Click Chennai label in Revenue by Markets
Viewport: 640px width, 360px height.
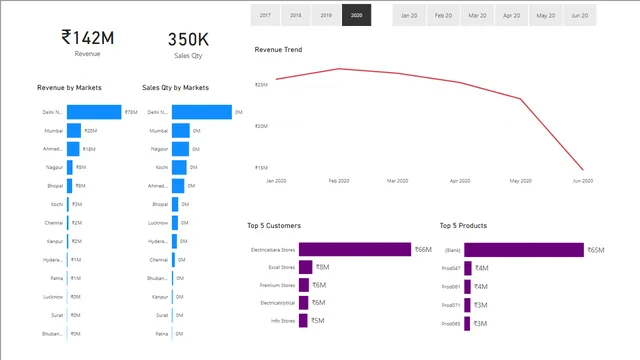(x=54, y=223)
